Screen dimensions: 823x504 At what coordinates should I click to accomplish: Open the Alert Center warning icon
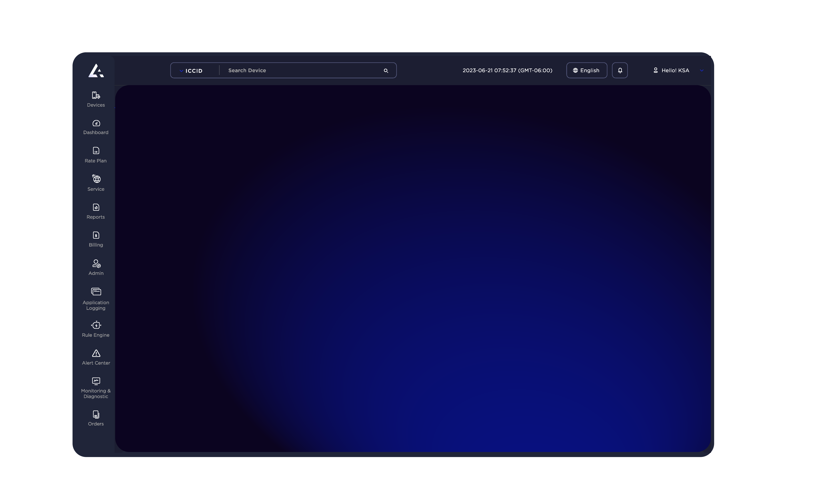tap(96, 353)
